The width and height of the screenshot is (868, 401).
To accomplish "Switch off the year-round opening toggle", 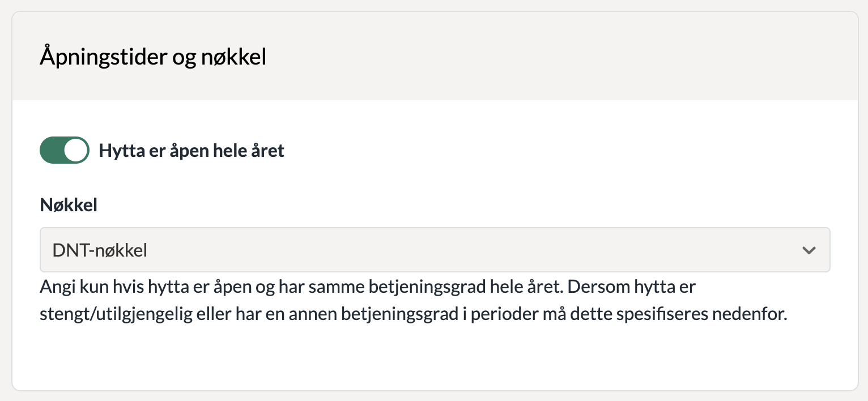I will pos(65,151).
